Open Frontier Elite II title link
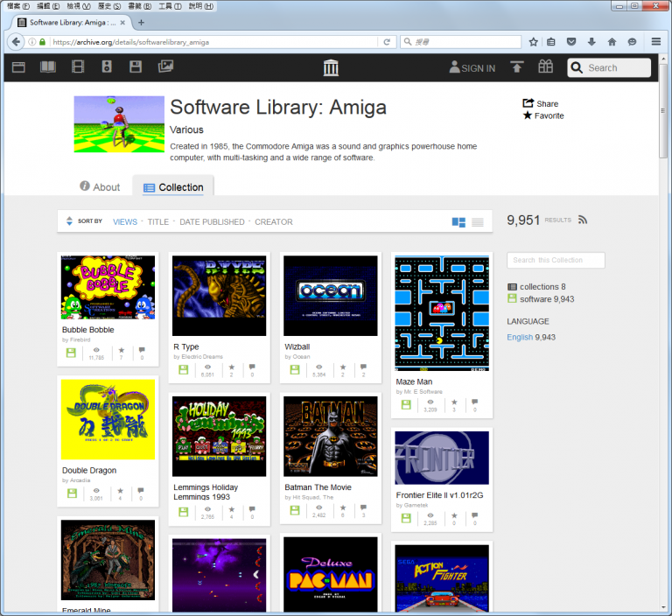Viewport: 672px width, 616px height. [440, 495]
